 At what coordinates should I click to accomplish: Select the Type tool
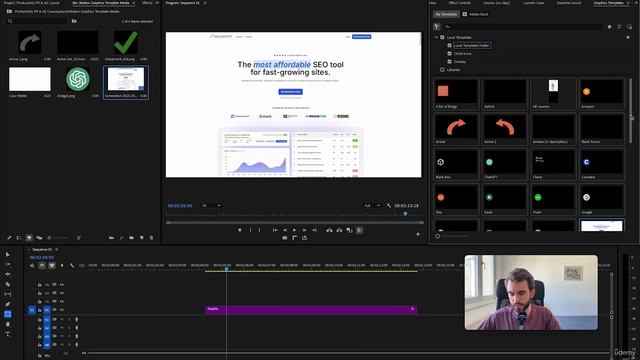pos(8,334)
